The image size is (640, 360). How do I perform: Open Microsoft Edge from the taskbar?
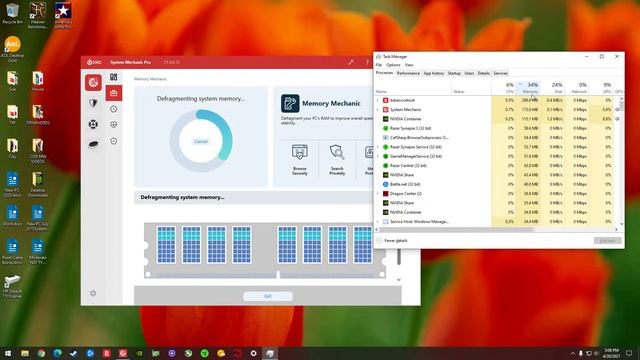58,353
